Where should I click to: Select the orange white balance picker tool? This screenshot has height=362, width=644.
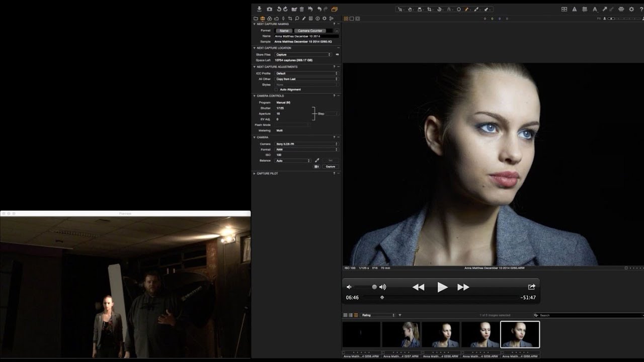(467, 9)
